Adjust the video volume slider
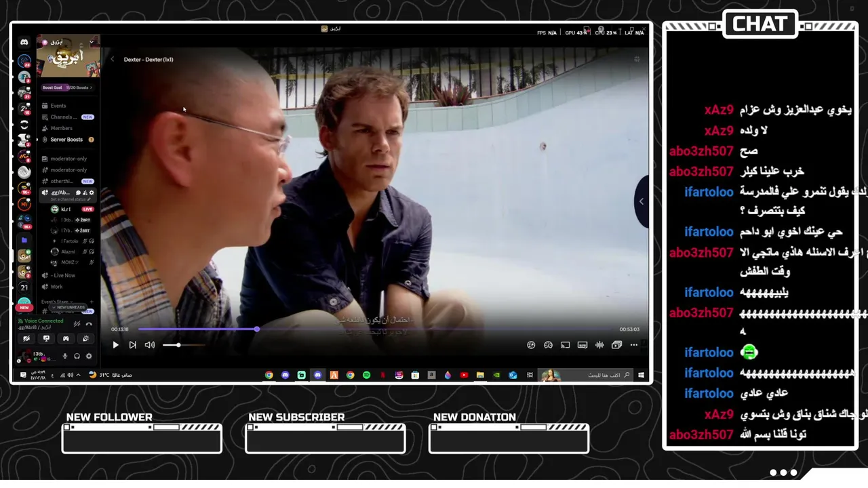The width and height of the screenshot is (868, 488). click(183, 345)
